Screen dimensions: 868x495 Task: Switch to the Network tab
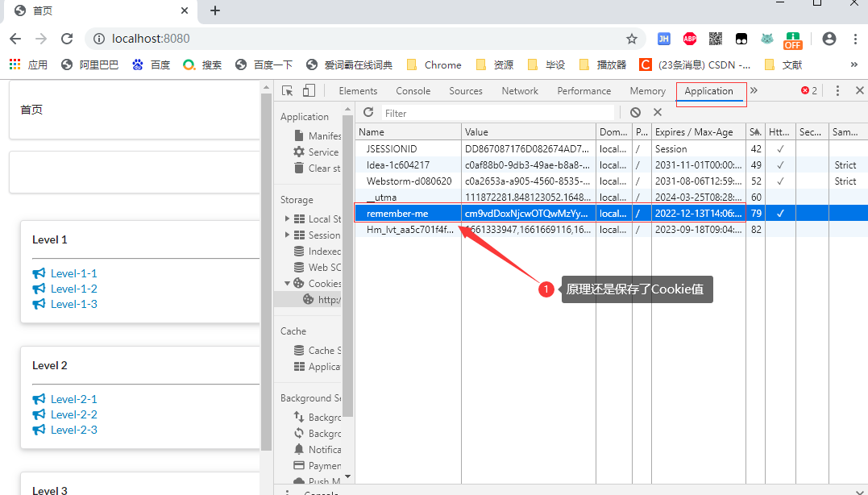pos(520,91)
